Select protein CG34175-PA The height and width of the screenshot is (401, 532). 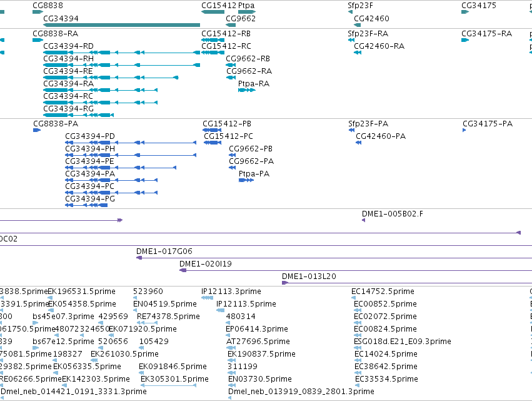tap(488, 124)
